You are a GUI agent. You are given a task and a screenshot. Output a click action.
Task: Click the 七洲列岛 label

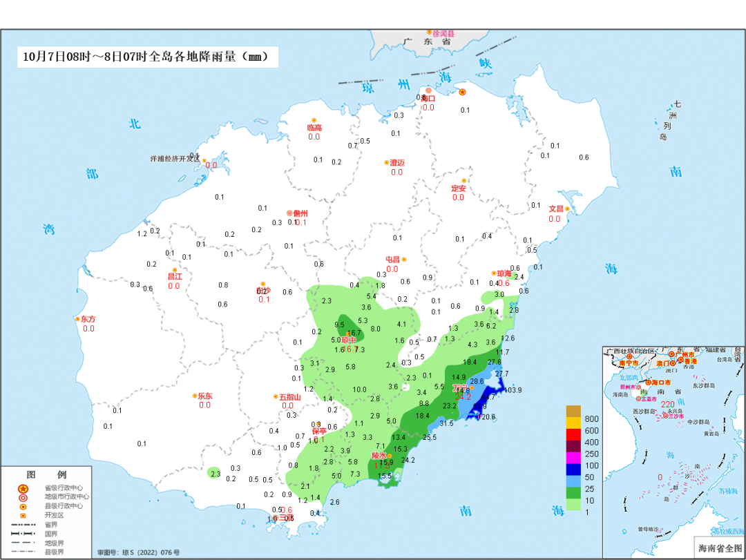[669, 120]
